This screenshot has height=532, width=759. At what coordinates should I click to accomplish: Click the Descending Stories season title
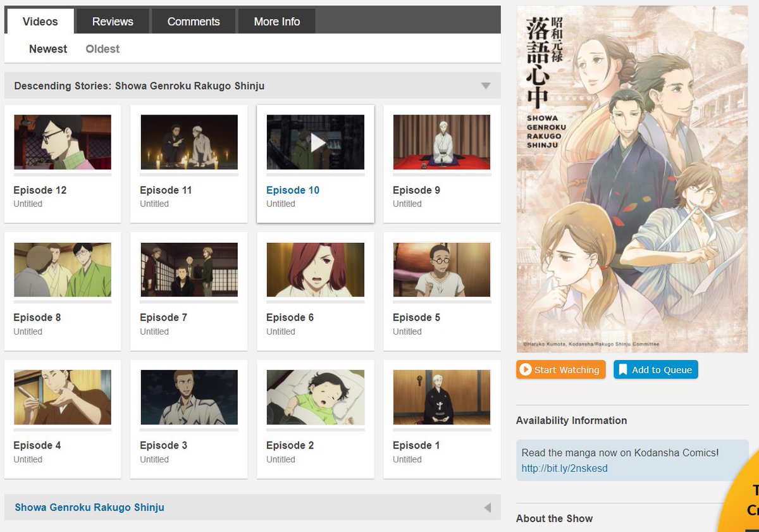[139, 86]
